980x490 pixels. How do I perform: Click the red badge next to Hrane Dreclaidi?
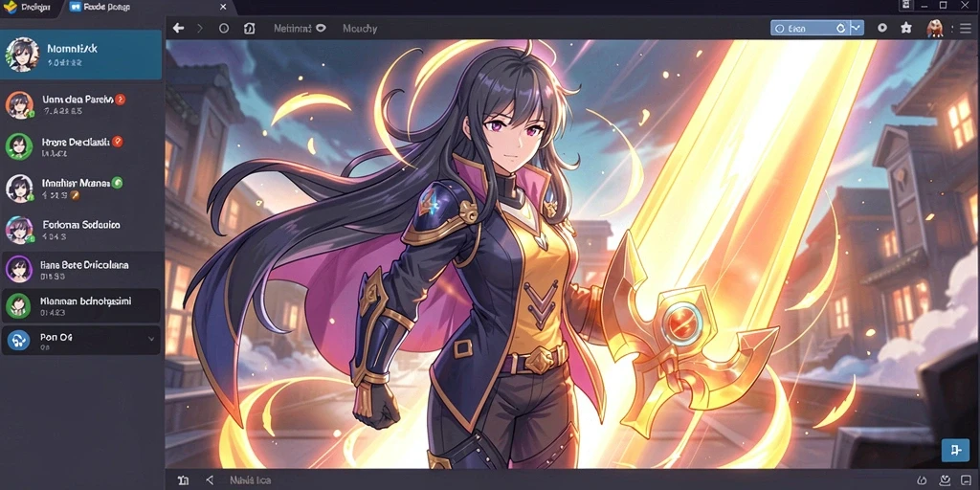pos(118,142)
